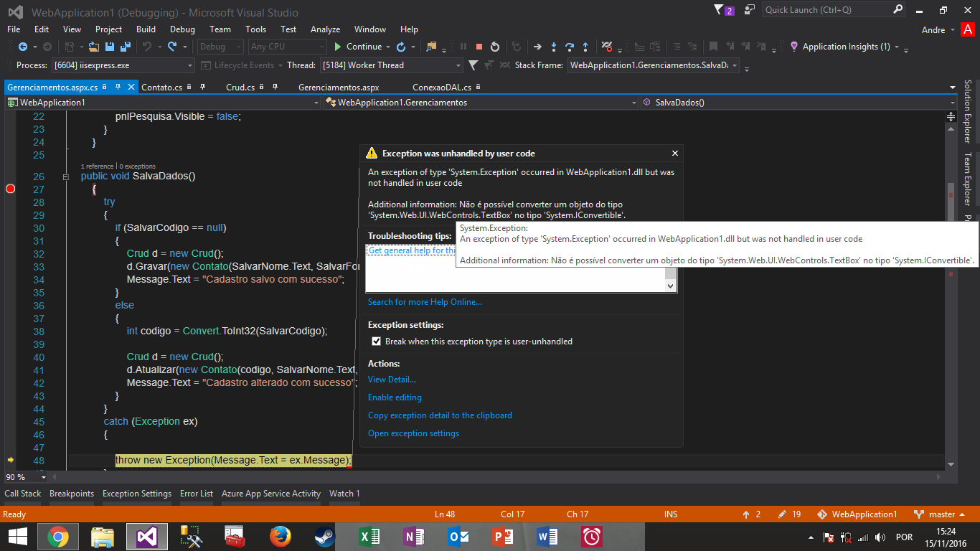Step Out using the up arrow icon
The image size is (980, 551).
click(x=585, y=47)
